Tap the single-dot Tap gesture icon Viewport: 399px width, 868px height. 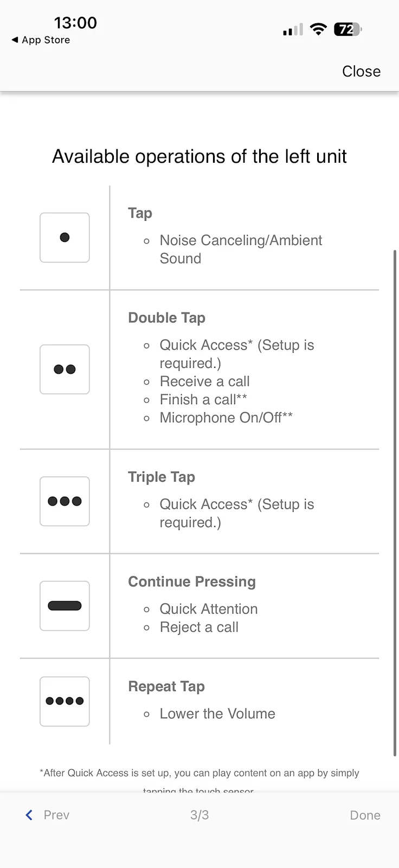click(x=65, y=238)
